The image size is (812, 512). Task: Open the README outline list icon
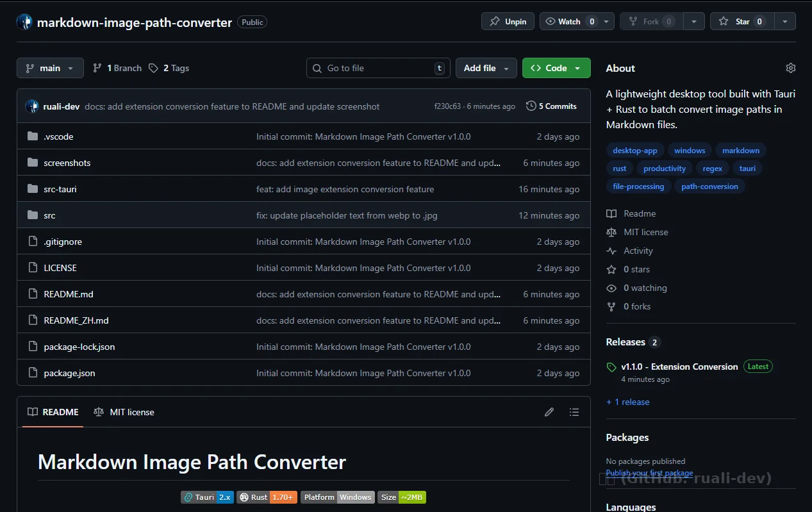pos(574,412)
